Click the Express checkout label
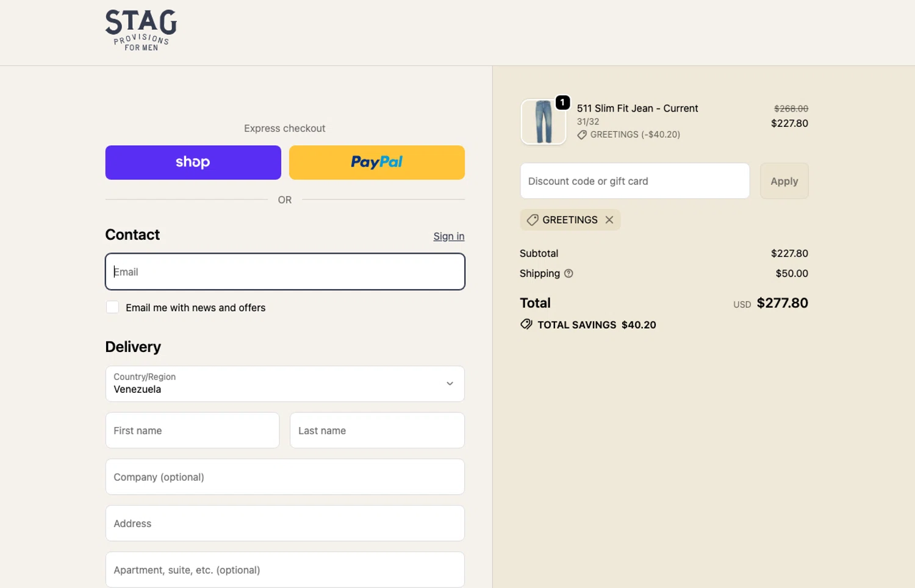The image size is (915, 588). [x=285, y=128]
